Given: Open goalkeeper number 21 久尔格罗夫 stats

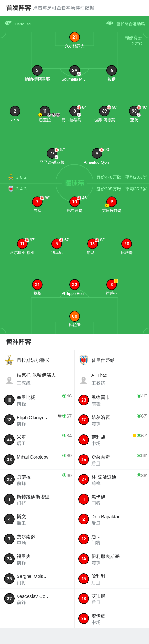Looking at the screenshot, I should (75, 37).
